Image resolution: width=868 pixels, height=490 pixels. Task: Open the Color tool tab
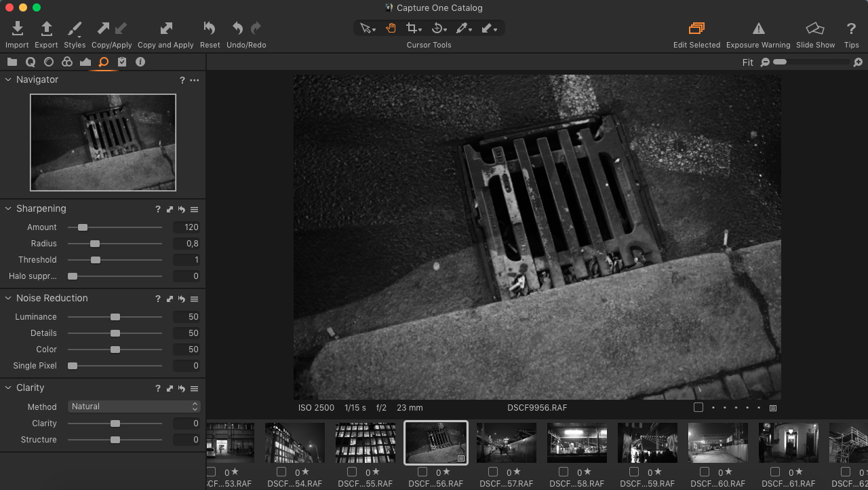tap(66, 62)
